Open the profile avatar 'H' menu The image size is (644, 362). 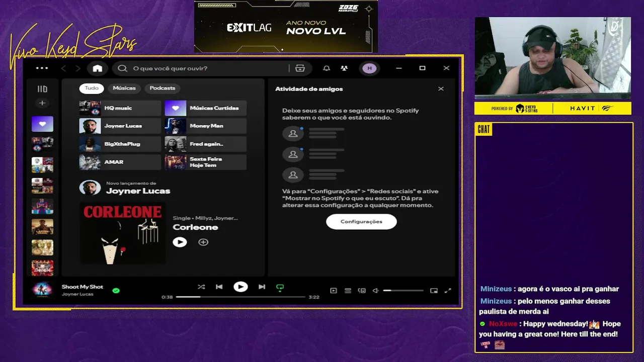coord(369,68)
